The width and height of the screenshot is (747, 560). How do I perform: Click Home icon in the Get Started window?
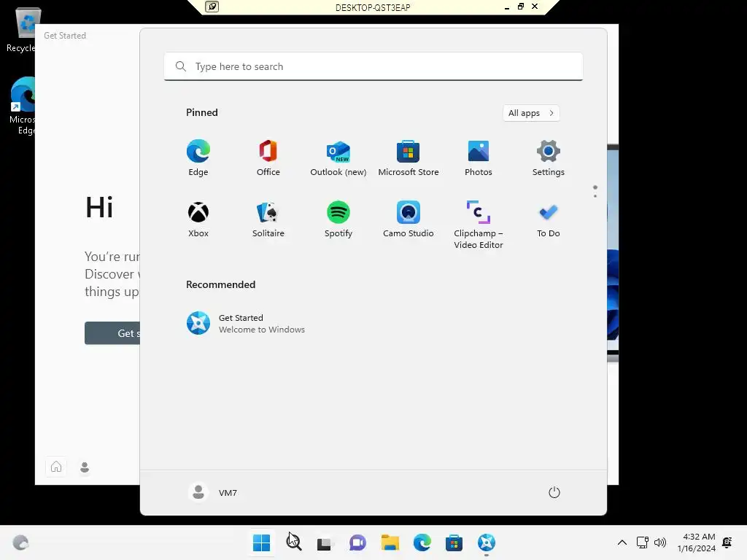point(56,467)
